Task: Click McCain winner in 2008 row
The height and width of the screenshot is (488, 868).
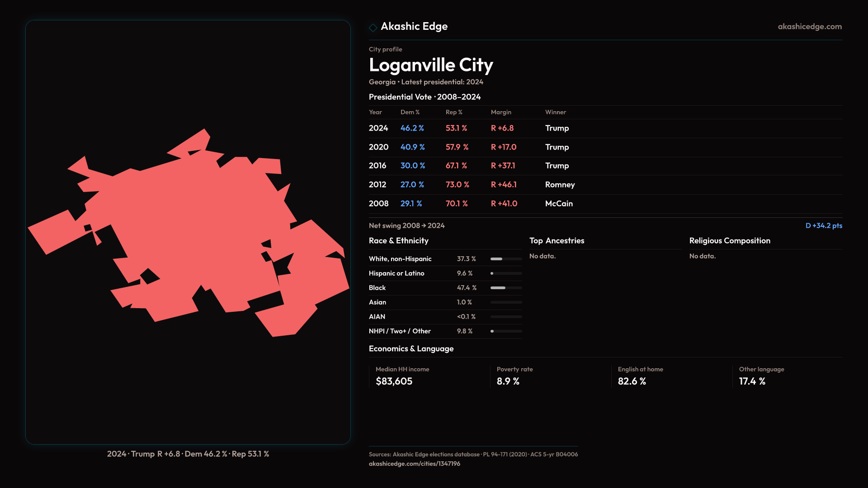Action: click(559, 204)
